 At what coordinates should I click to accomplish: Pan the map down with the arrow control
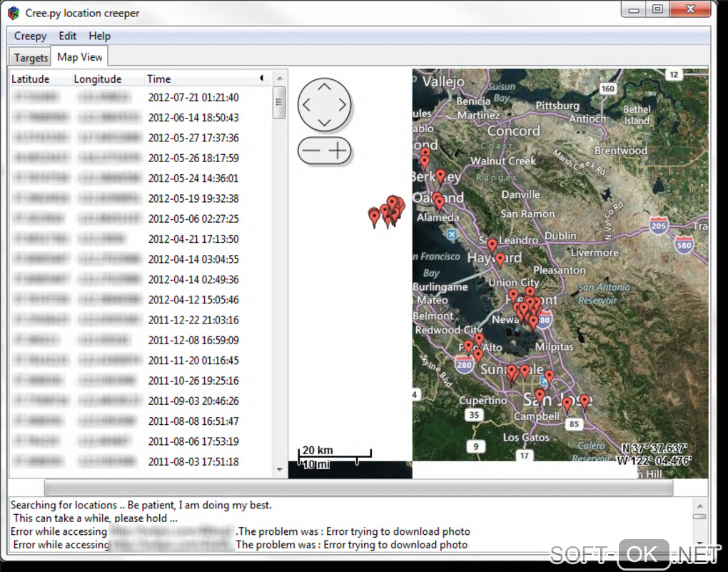[x=325, y=122]
